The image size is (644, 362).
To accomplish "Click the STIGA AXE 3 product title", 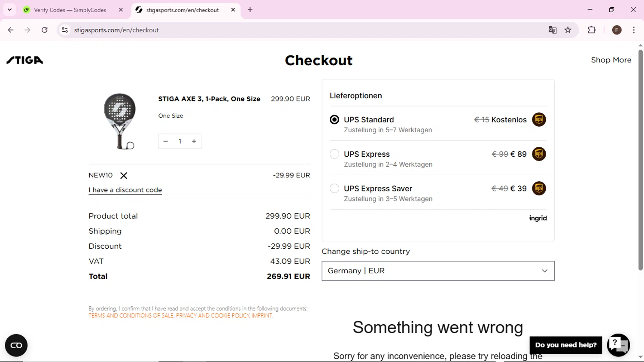I will pos(209,99).
